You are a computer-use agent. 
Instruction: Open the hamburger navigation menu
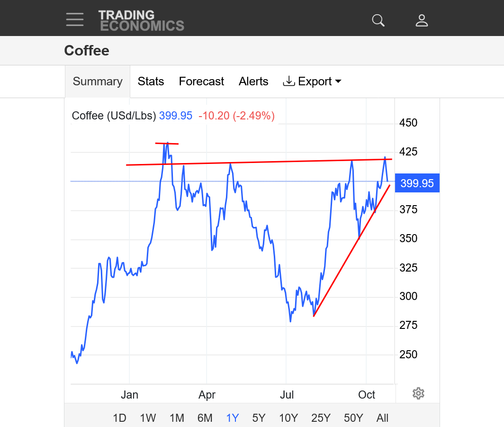point(75,19)
